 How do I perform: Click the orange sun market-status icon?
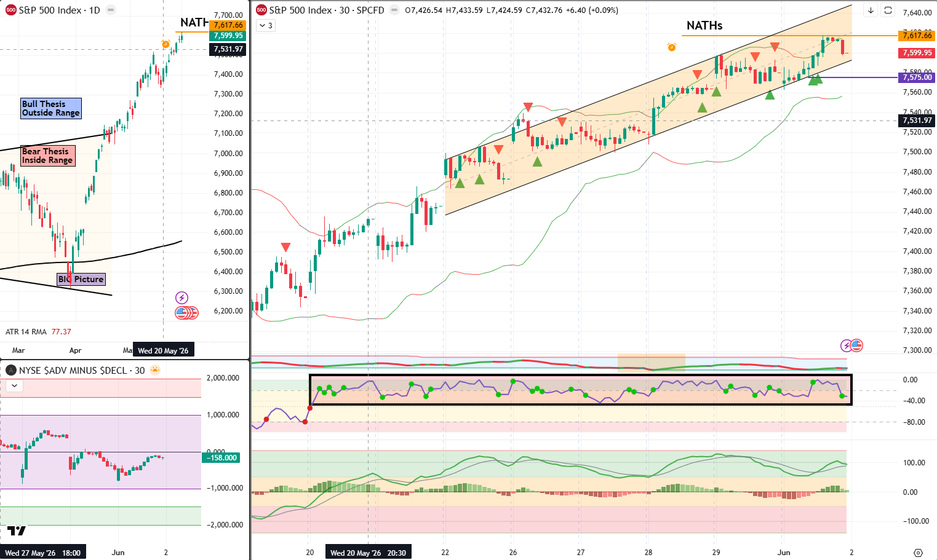[x=155, y=370]
